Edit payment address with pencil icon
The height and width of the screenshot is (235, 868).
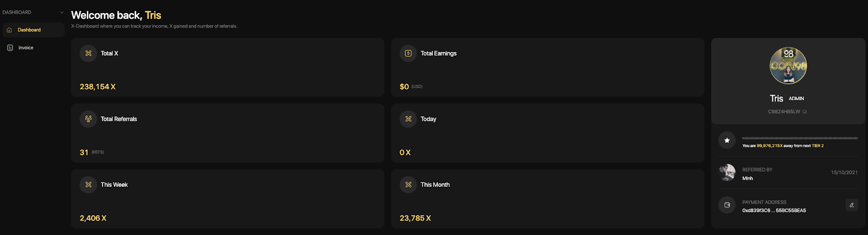pyautogui.click(x=852, y=205)
